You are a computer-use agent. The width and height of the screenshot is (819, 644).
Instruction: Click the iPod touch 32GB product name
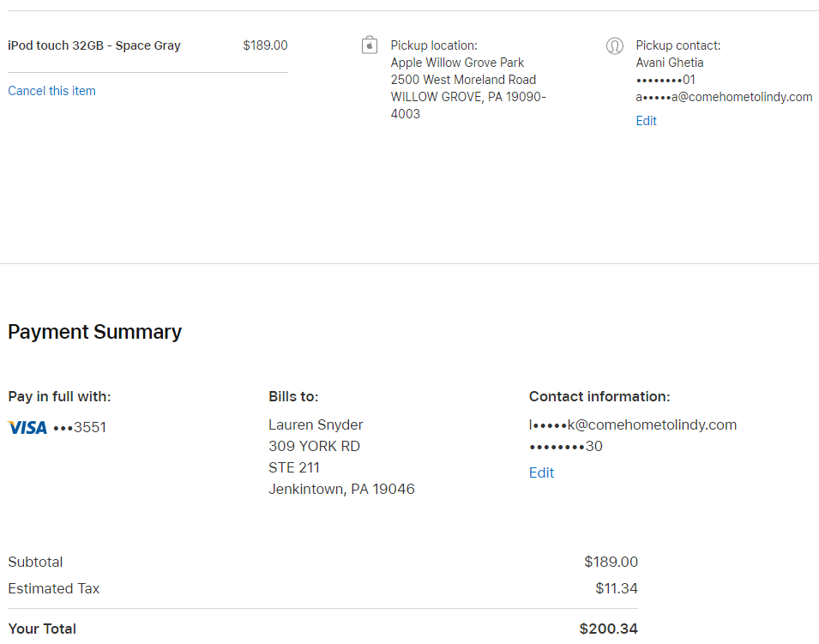tap(94, 45)
